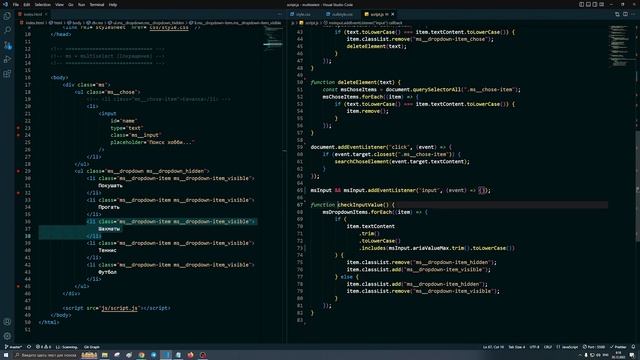The width and height of the screenshot is (640, 360).
Task: Close the index.html tab
Action: [46, 14]
